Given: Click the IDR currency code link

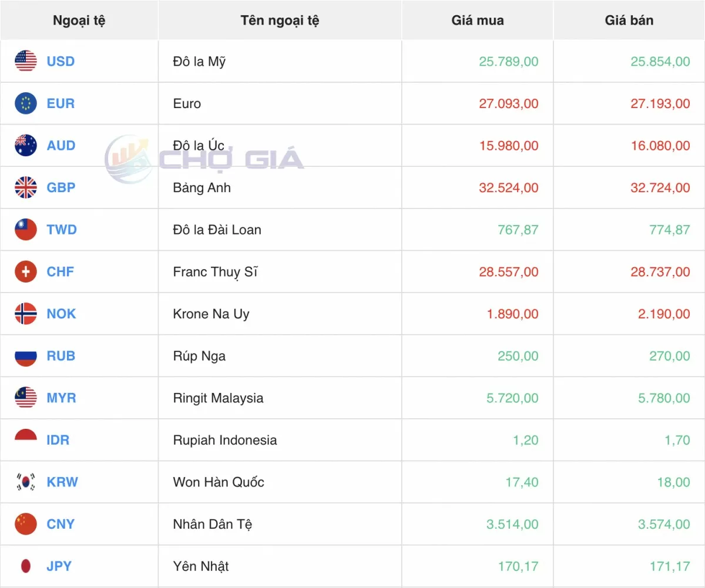Looking at the screenshot, I should click(x=58, y=440).
